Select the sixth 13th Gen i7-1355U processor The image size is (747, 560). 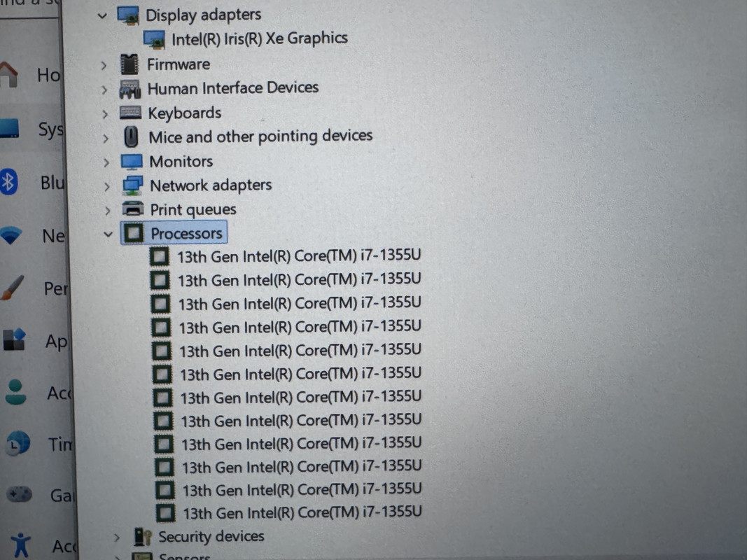300,374
